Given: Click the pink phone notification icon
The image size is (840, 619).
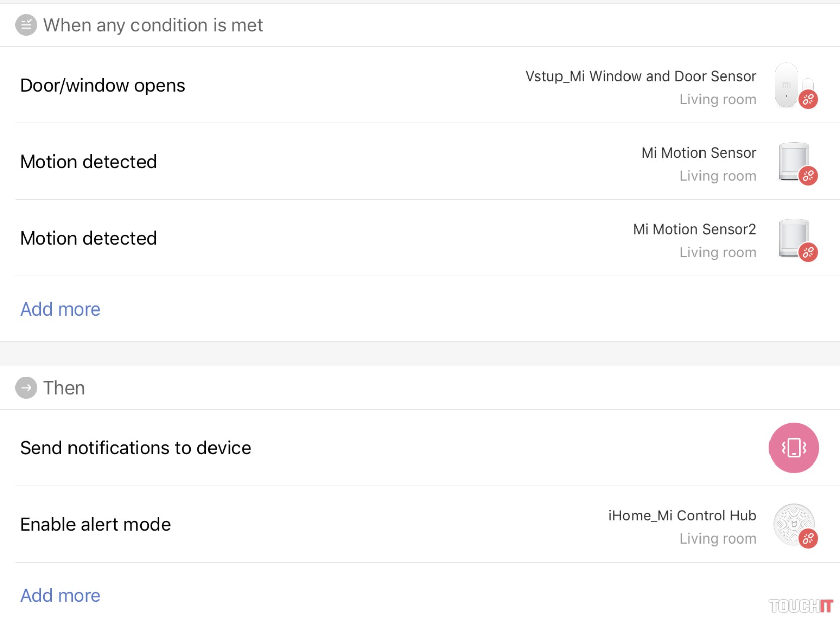Looking at the screenshot, I should point(794,448).
